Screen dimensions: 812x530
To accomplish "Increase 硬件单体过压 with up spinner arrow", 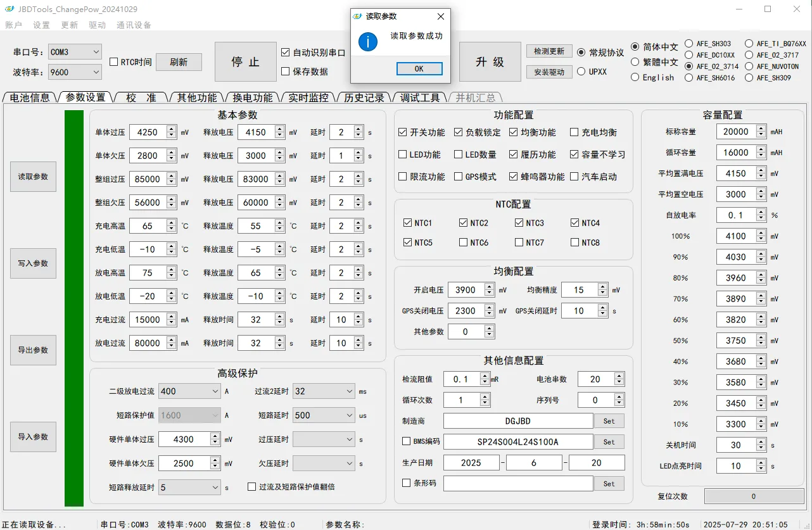I will click(x=215, y=436).
